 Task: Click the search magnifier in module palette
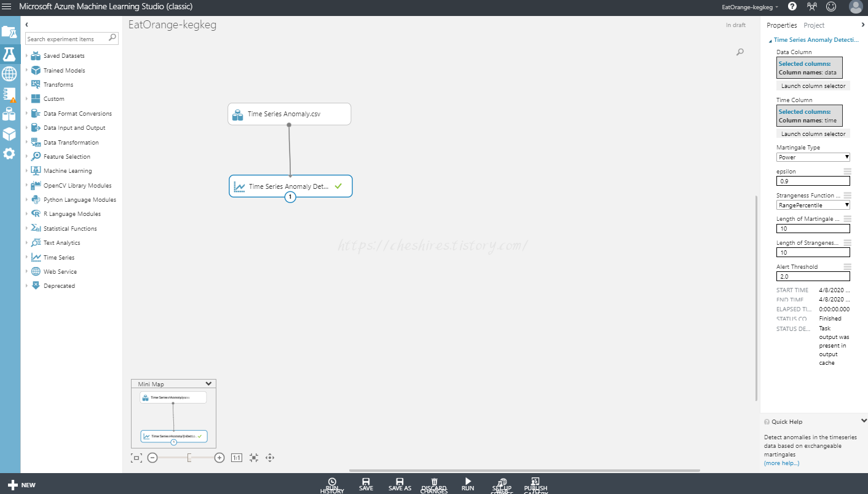pyautogui.click(x=112, y=38)
